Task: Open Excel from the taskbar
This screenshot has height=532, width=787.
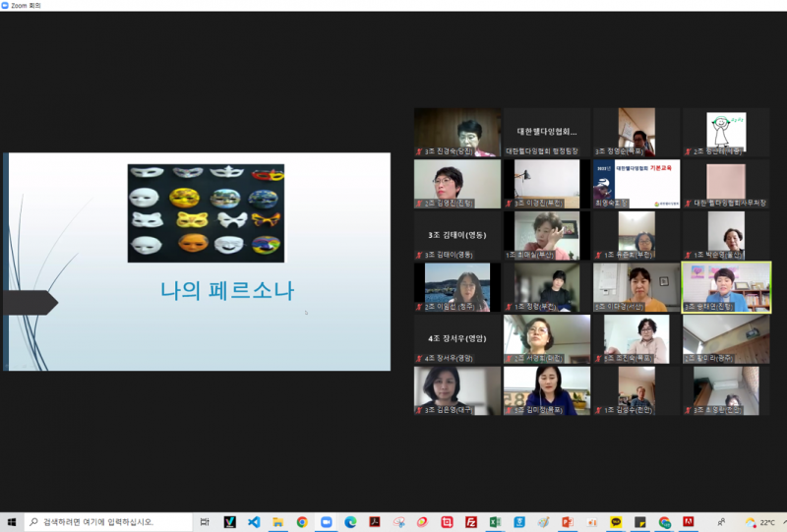Action: point(495,522)
